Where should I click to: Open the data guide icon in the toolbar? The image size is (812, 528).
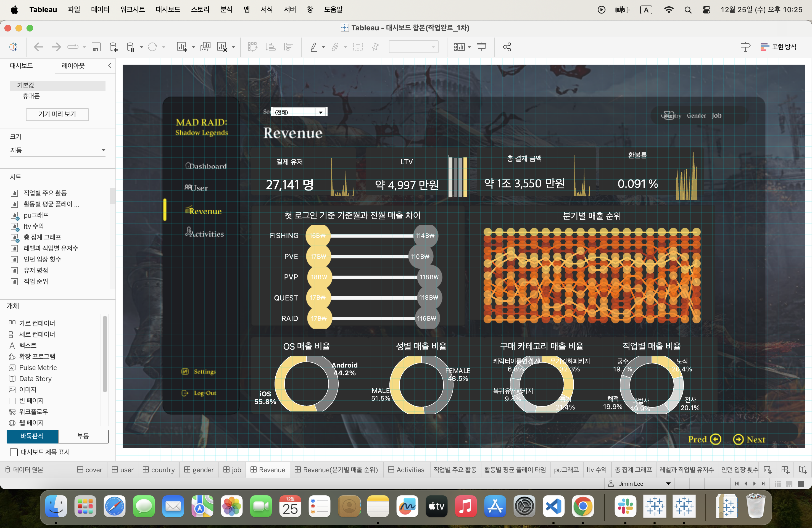[x=745, y=47]
